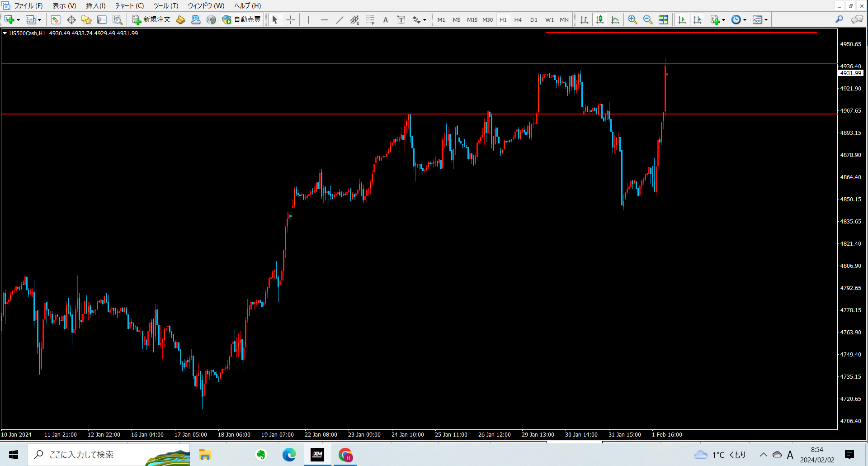This screenshot has height=466, width=868.
Task: Expand the US500Cash,H1 chart menu triangle
Action: [x=5, y=33]
